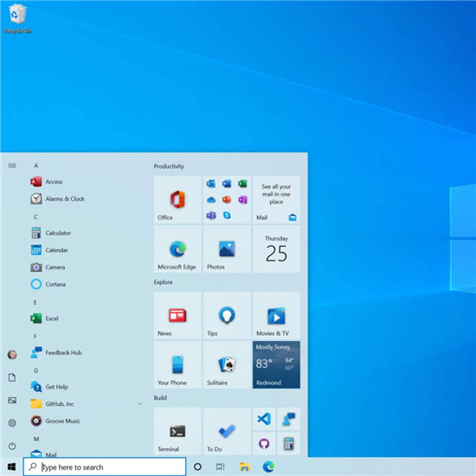
Task: Open Task View on the taskbar
Action: click(221, 466)
